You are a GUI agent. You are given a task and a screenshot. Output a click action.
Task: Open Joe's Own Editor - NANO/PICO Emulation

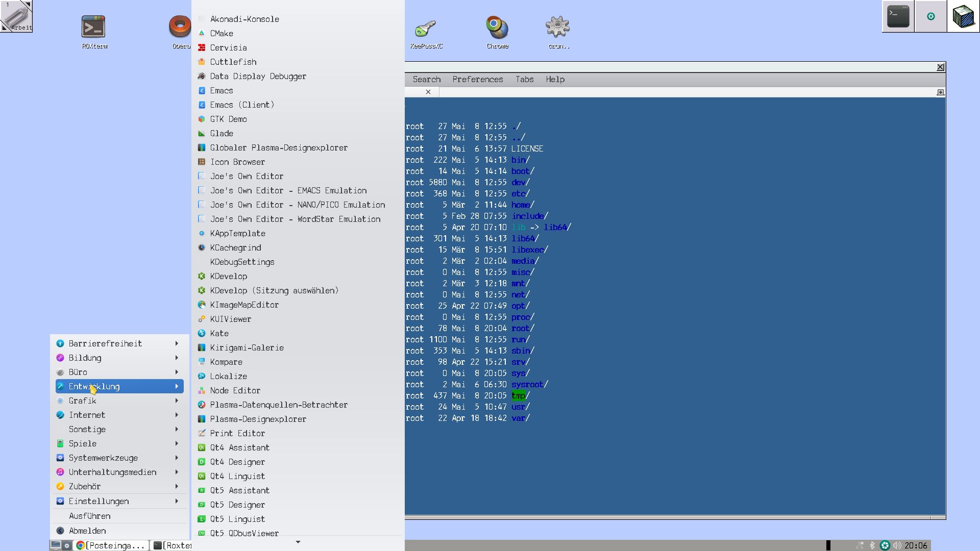[298, 205]
